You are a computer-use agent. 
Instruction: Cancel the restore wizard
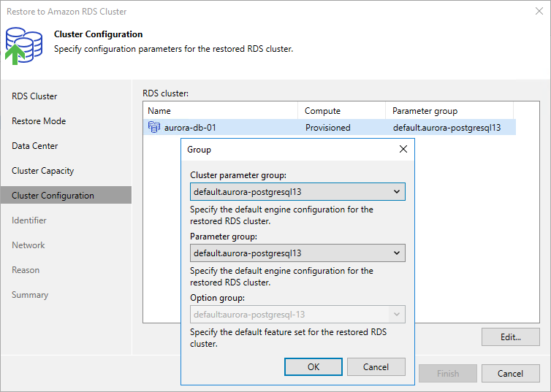[x=510, y=374]
